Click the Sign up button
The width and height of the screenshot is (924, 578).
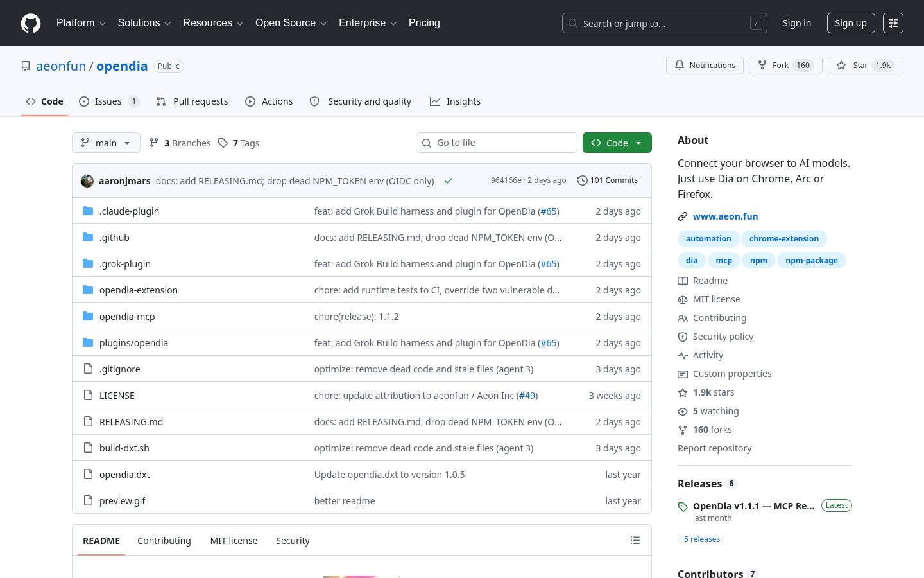(850, 23)
